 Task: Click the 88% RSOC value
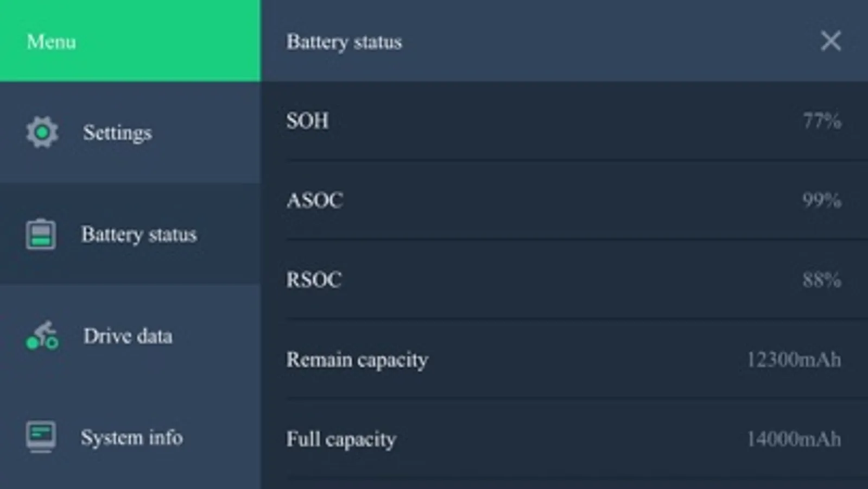pos(822,280)
